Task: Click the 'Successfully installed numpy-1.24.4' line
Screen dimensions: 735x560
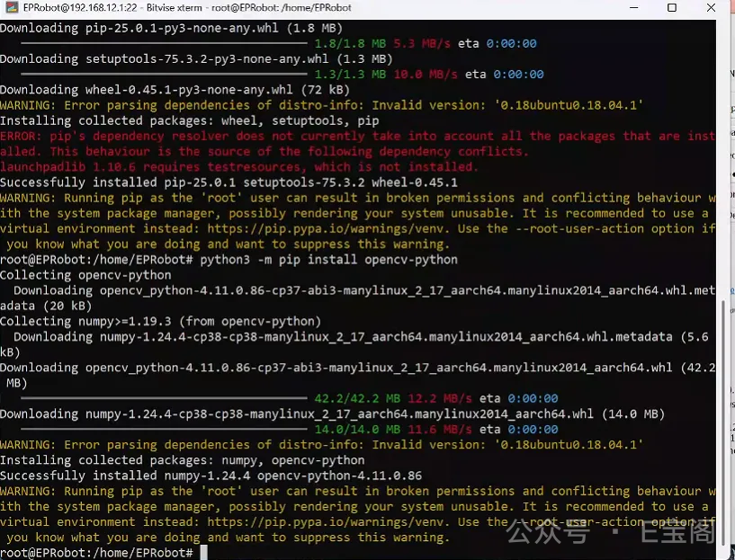Action: 211,476
